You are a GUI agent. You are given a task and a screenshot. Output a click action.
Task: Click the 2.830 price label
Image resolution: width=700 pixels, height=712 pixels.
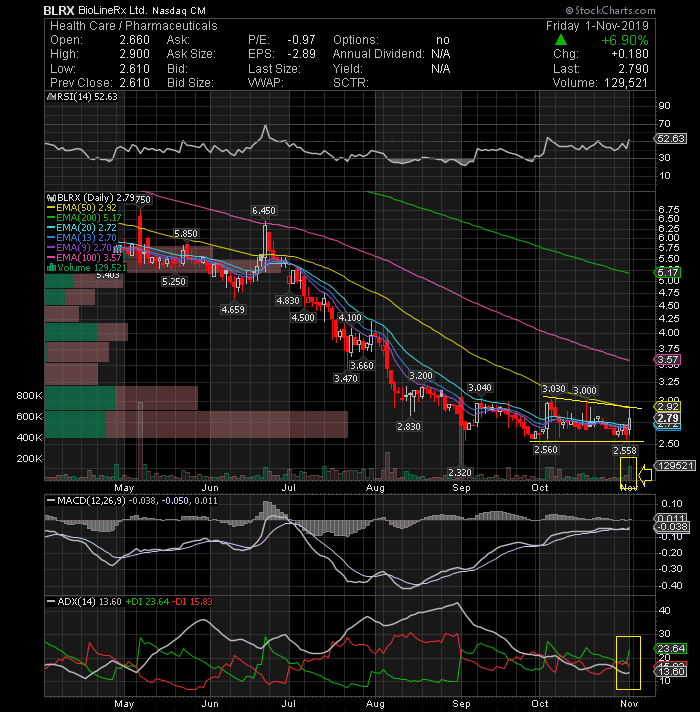click(409, 426)
